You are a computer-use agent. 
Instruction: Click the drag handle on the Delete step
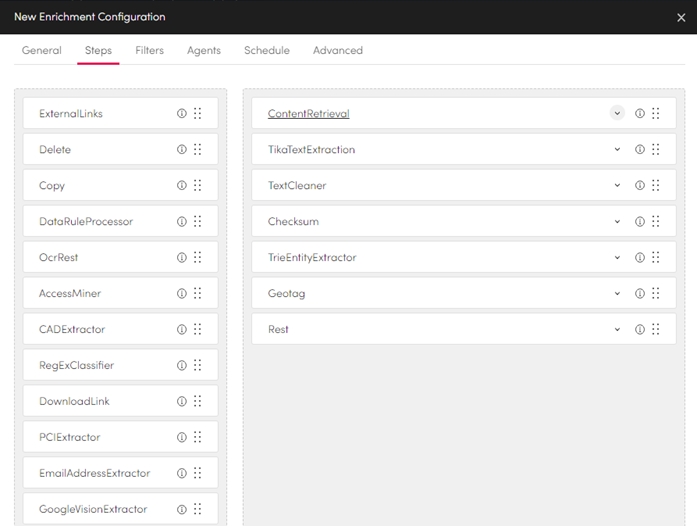[198, 150]
